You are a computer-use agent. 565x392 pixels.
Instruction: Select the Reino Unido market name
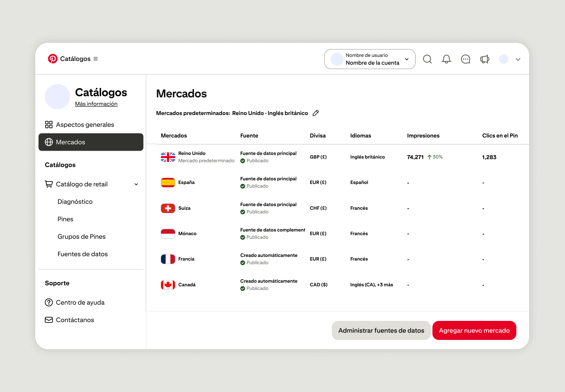coord(192,153)
